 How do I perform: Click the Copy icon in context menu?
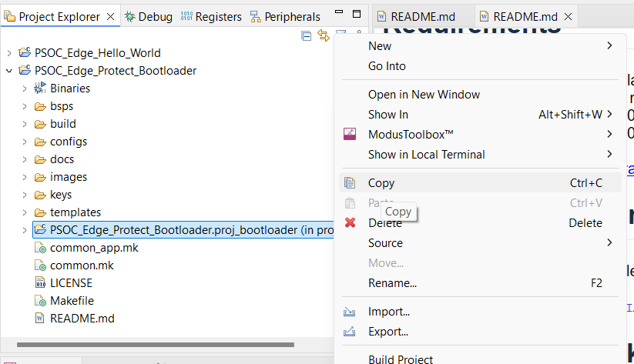click(x=350, y=183)
